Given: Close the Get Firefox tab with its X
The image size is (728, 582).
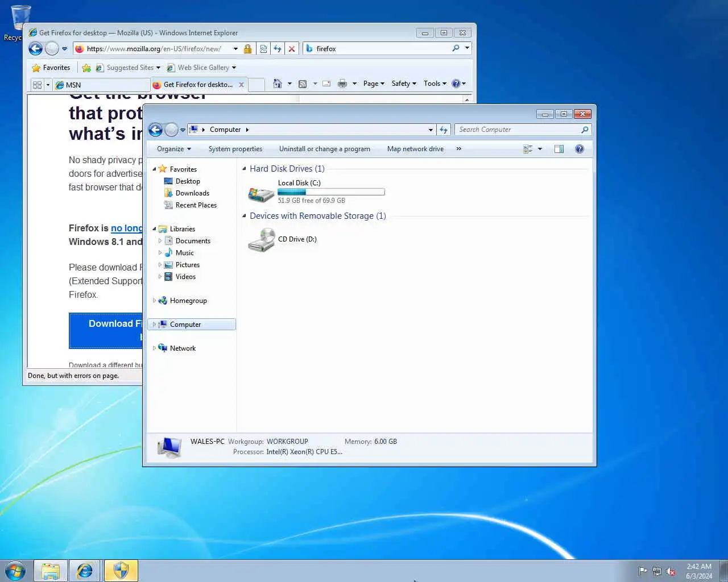Looking at the screenshot, I should click(x=241, y=85).
